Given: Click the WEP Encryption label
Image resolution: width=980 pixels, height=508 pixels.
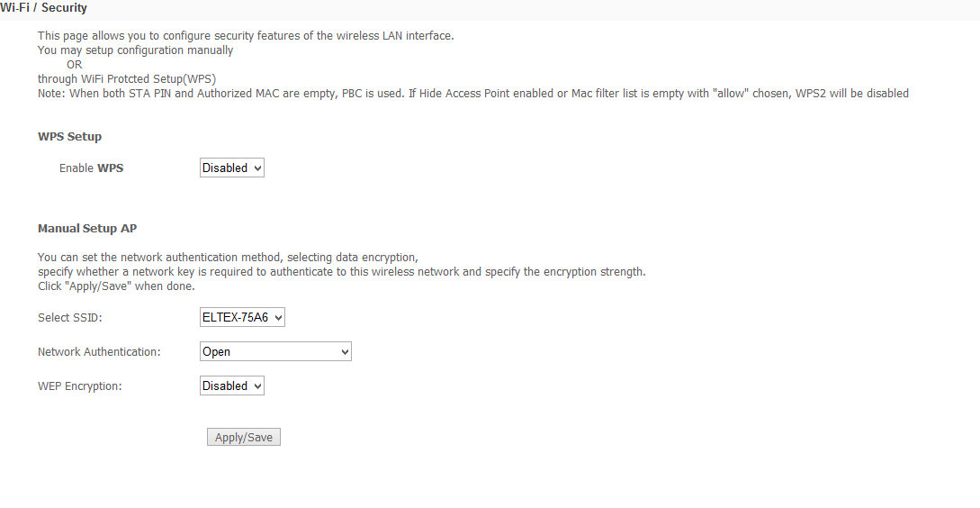Looking at the screenshot, I should coord(79,386).
